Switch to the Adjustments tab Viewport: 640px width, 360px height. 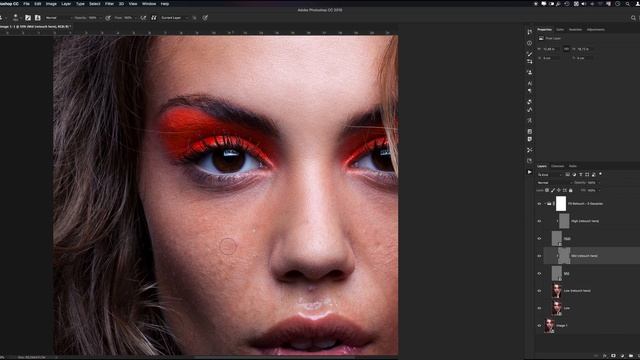click(596, 29)
